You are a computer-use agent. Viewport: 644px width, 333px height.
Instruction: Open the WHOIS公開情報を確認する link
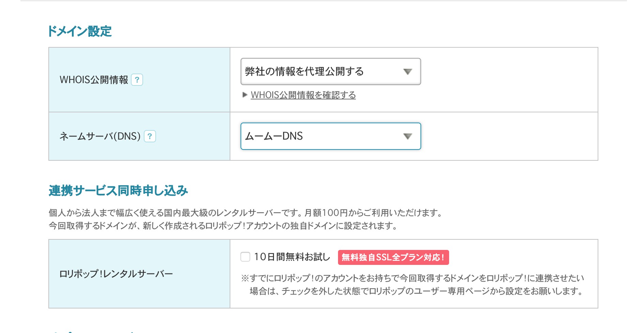(x=303, y=95)
